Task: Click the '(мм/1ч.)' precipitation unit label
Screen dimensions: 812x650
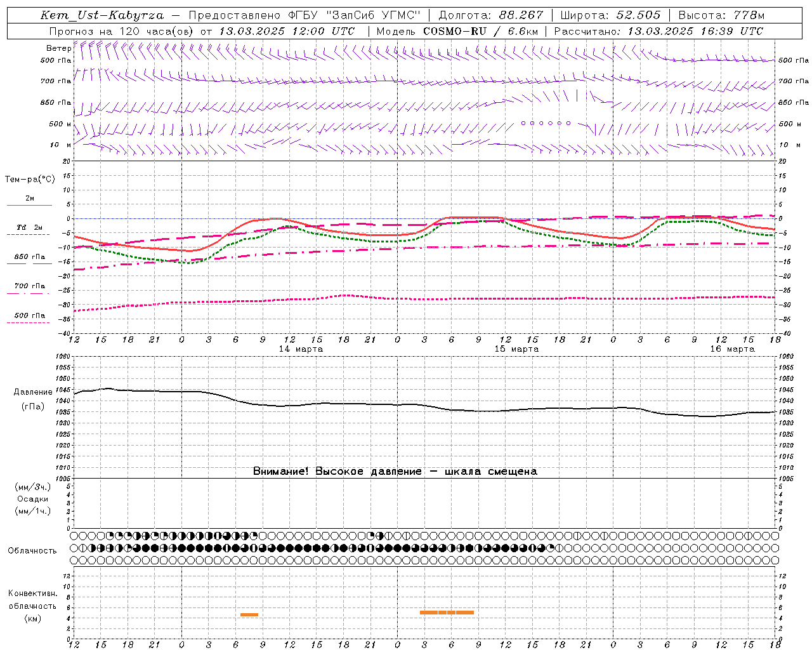Action: pyautogui.click(x=33, y=511)
